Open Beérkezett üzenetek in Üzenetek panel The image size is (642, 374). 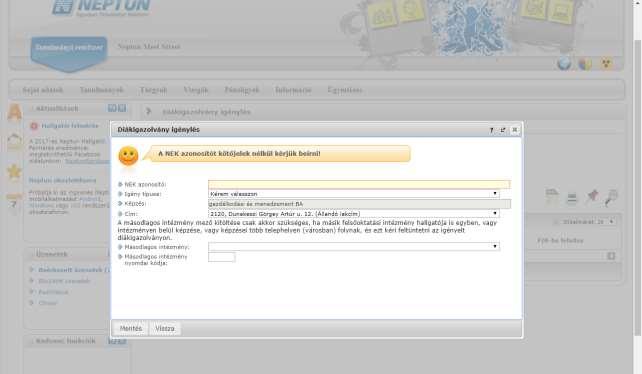(x=74, y=270)
